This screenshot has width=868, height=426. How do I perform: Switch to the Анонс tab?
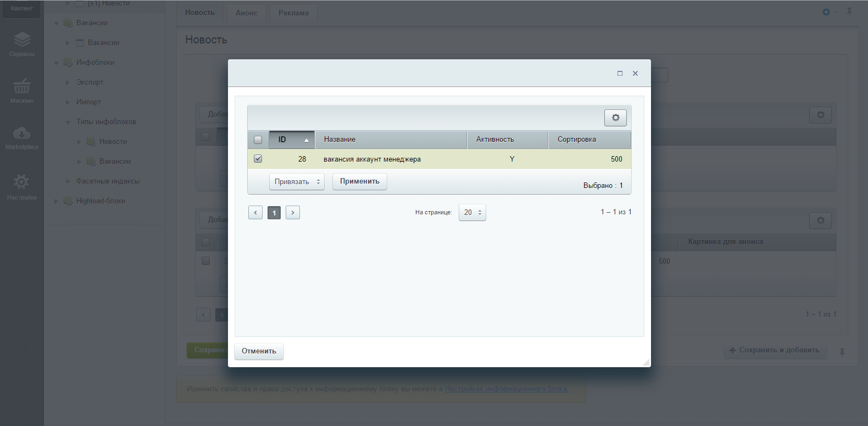(246, 13)
